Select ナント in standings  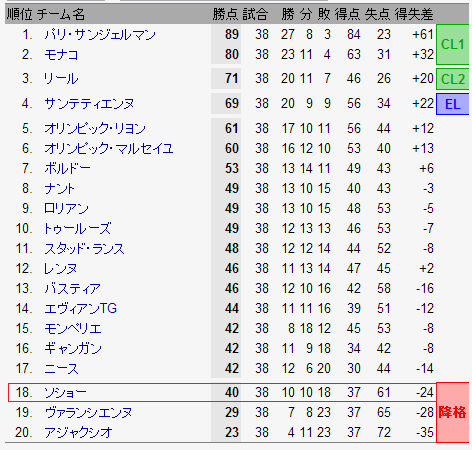tap(59, 189)
